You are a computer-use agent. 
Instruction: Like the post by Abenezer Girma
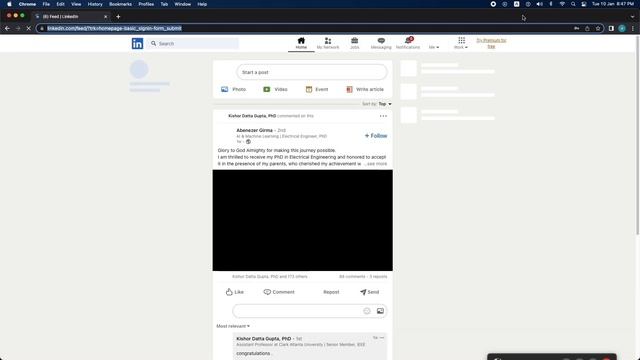tap(235, 292)
